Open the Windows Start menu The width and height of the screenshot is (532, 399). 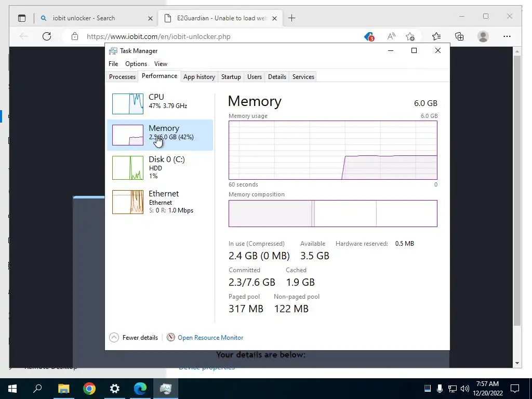click(x=12, y=389)
